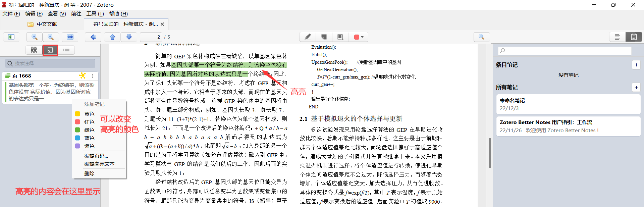Open the Zotero Better Notes 用户指引 note
The width and height of the screenshot is (644, 207).
(568, 126)
